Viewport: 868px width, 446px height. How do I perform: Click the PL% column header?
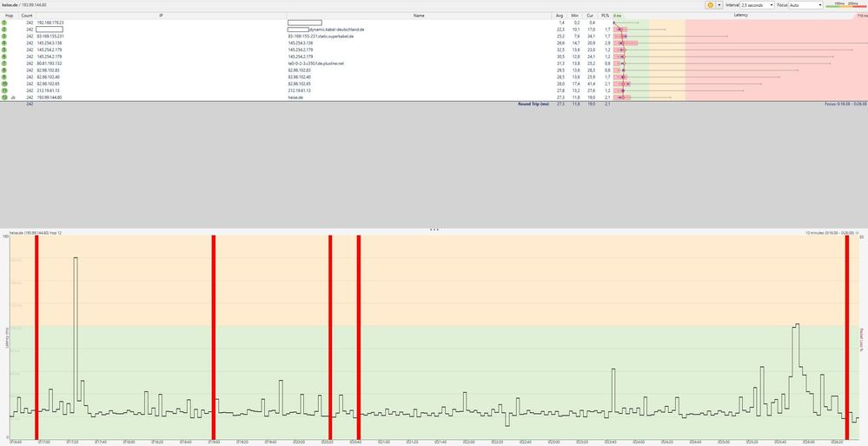point(606,16)
